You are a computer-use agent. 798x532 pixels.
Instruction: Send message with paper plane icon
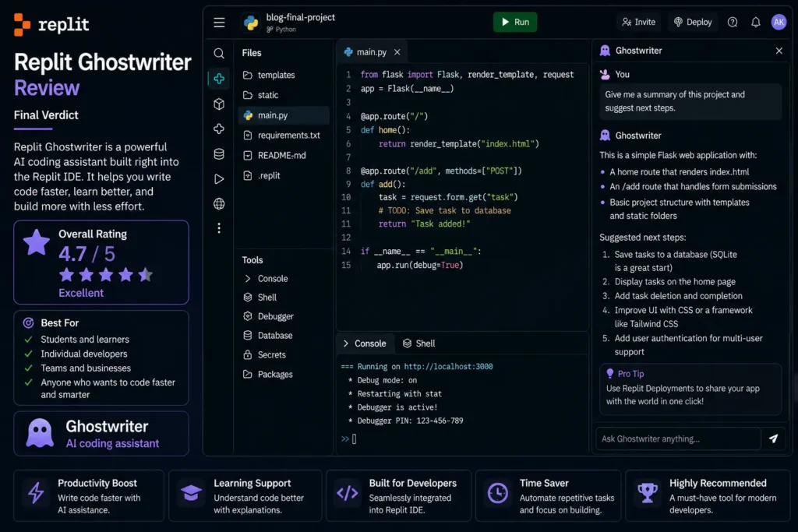coord(773,439)
